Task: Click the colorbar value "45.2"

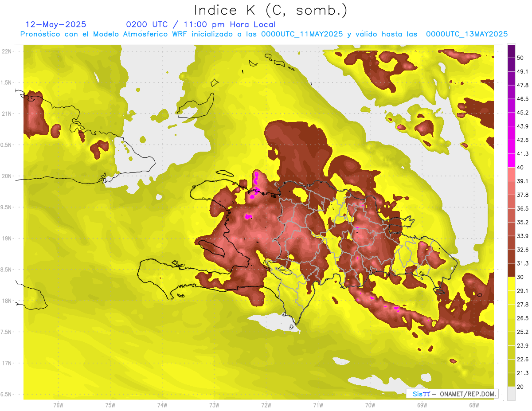Action: click(523, 113)
